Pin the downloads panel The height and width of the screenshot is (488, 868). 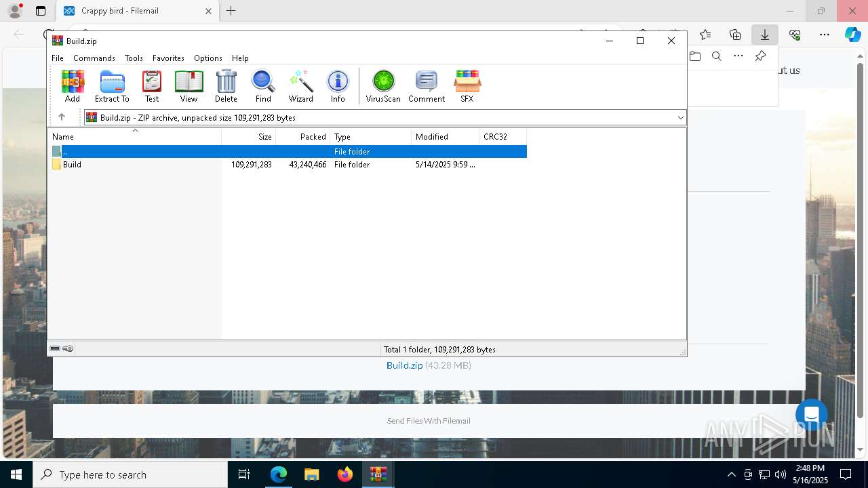(760, 56)
